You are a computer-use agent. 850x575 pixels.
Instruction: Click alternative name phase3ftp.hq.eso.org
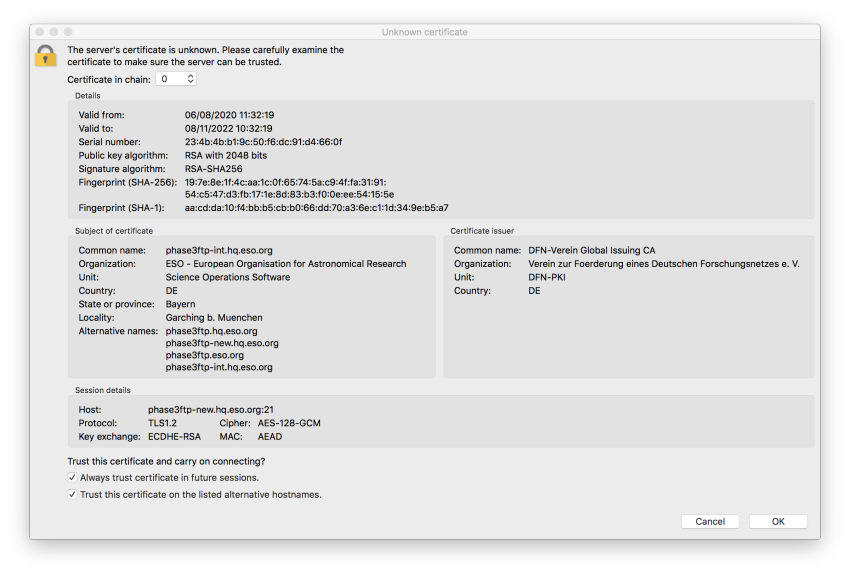point(211,331)
